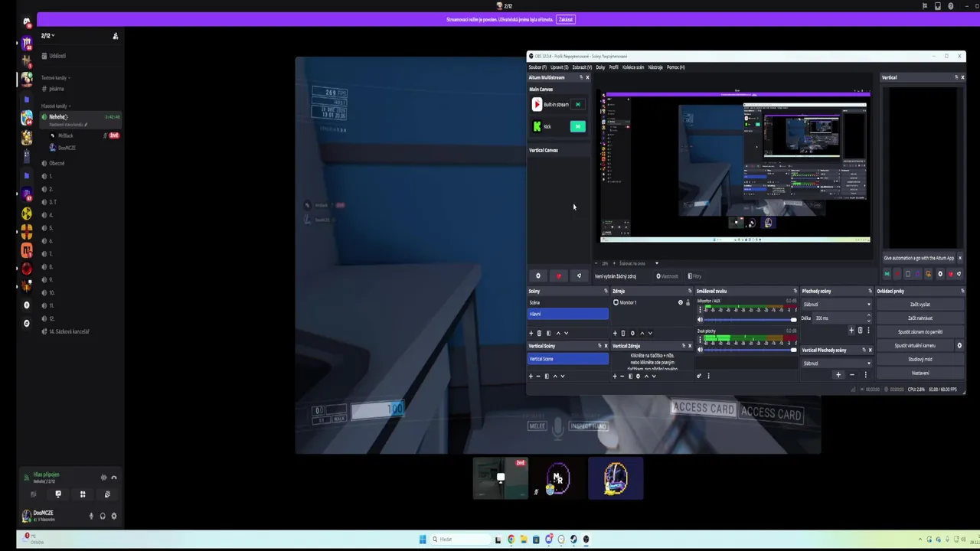Open Mikrofon/AUX track options dots
The width and height of the screenshot is (980, 551).
coord(700,308)
